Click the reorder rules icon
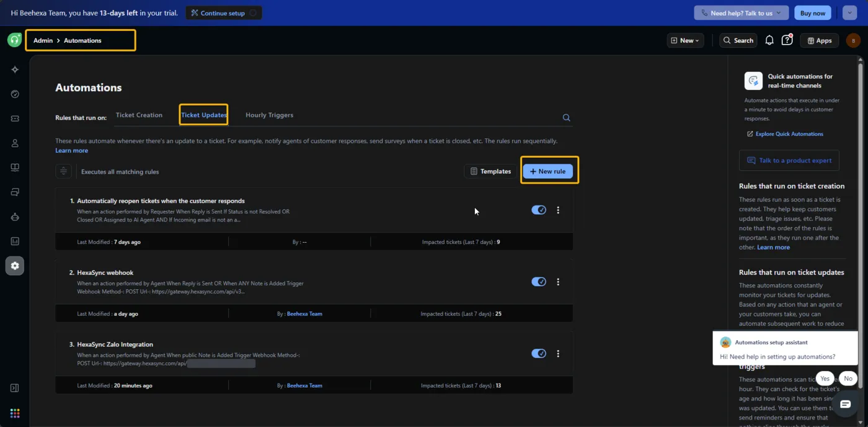This screenshot has height=427, width=868. click(63, 171)
